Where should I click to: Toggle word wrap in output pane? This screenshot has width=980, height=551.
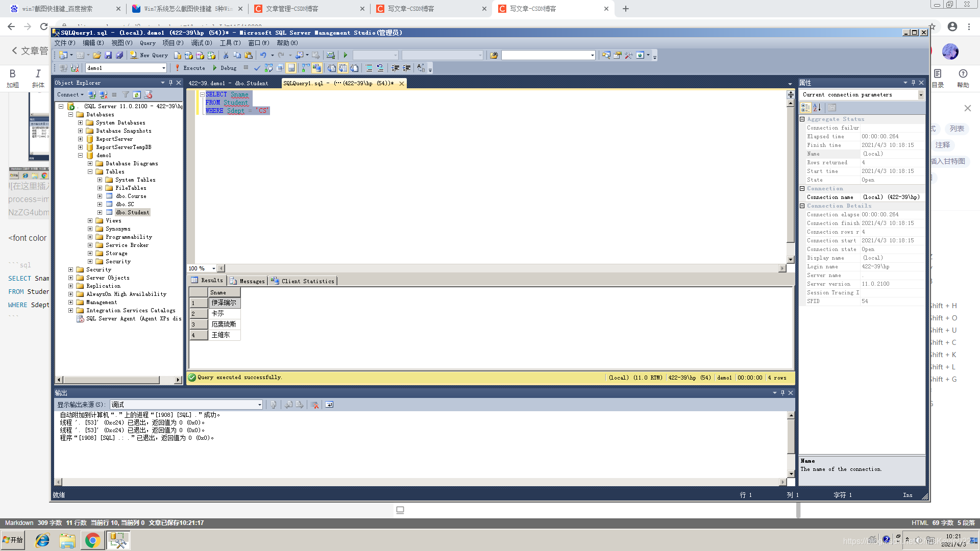[x=329, y=405]
